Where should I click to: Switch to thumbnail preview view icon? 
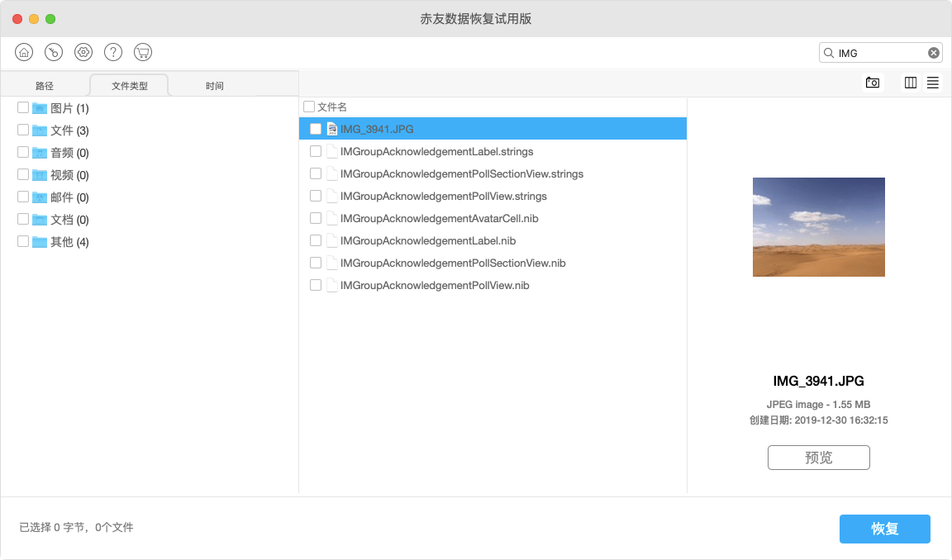pos(873,83)
